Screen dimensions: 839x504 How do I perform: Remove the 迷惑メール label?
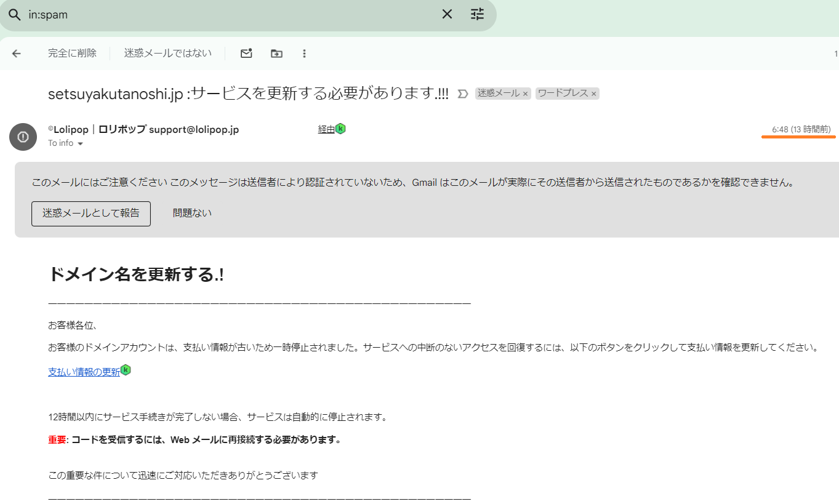coord(525,94)
